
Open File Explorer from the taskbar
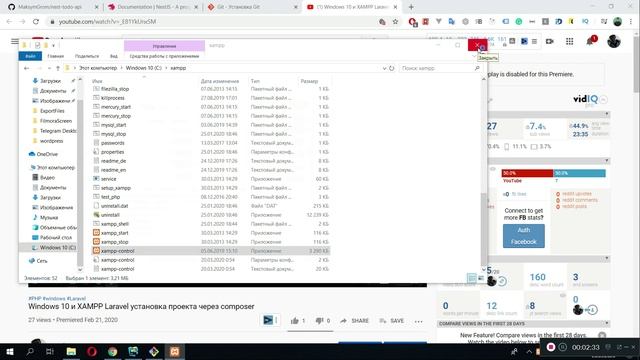[71, 351]
